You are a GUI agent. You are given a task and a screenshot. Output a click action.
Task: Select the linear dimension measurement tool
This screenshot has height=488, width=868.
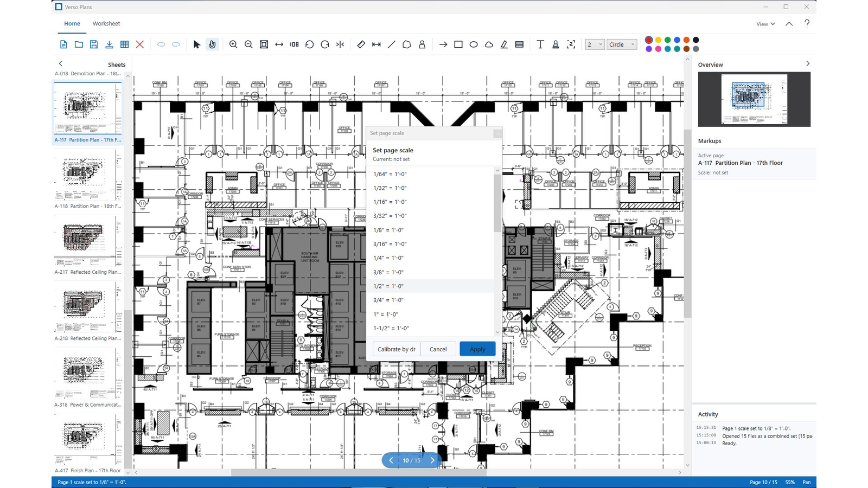click(x=376, y=44)
